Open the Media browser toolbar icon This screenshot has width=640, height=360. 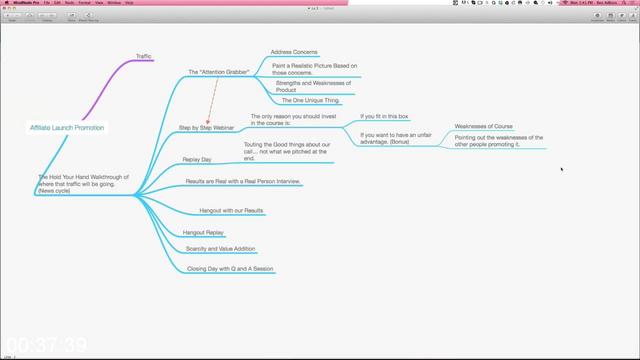pyautogui.click(x=611, y=16)
